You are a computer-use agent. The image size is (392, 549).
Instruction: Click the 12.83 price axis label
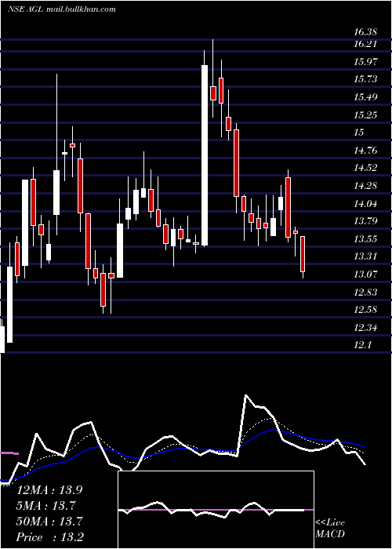(366, 293)
